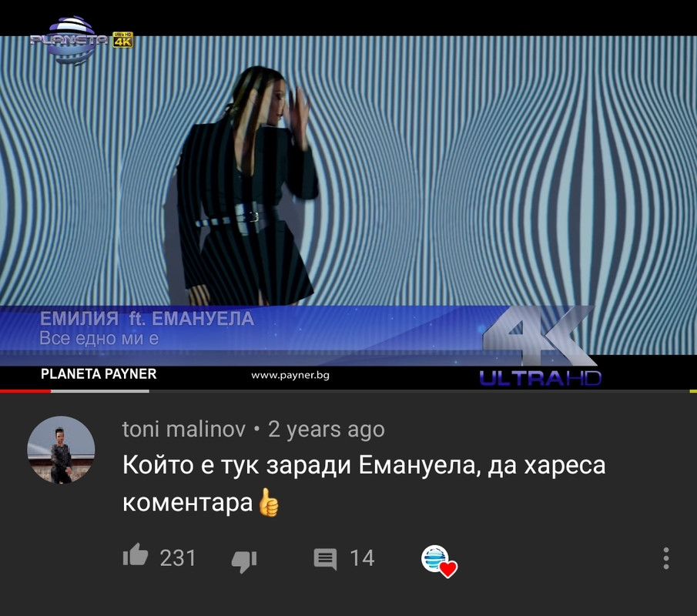Click the toni malinov username
The width and height of the screenshot is (697, 616).
pos(183,429)
